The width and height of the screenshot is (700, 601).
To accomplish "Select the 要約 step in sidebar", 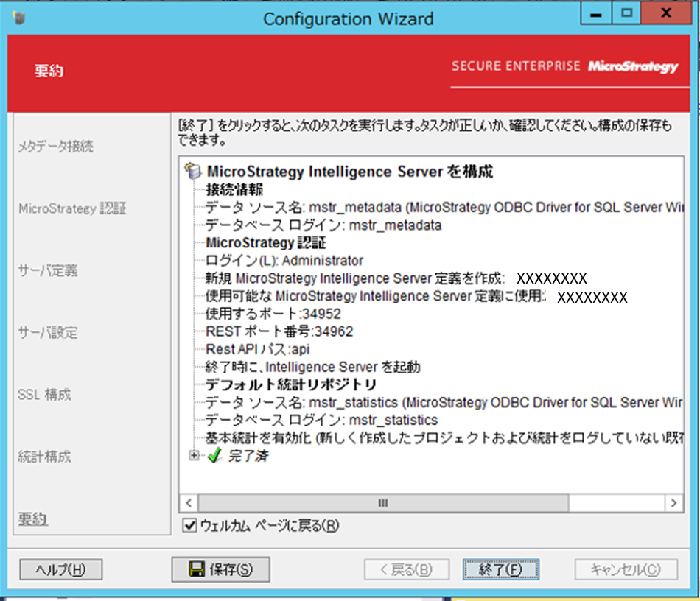I will pyautogui.click(x=32, y=519).
